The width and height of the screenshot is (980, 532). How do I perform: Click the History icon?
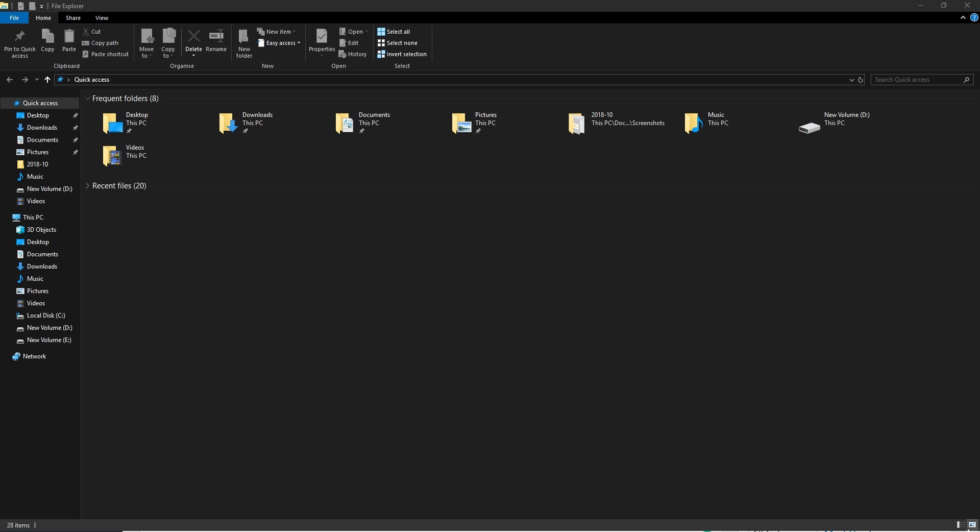coord(353,54)
